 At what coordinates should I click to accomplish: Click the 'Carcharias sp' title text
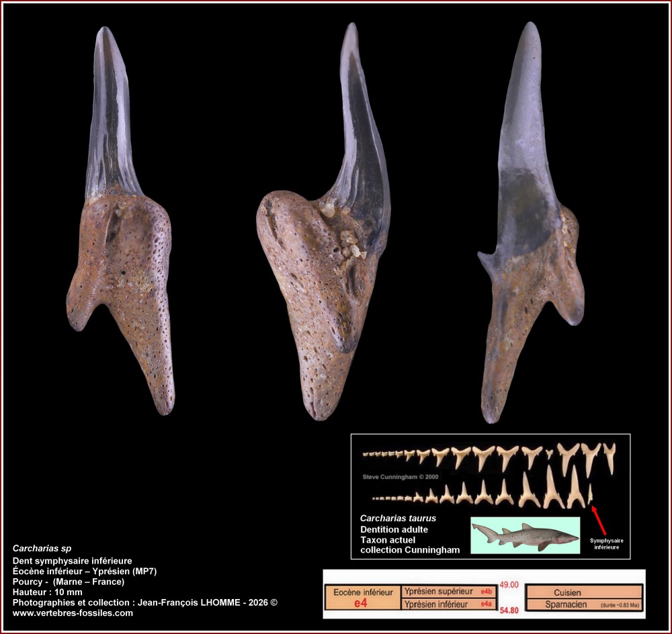click(x=42, y=549)
